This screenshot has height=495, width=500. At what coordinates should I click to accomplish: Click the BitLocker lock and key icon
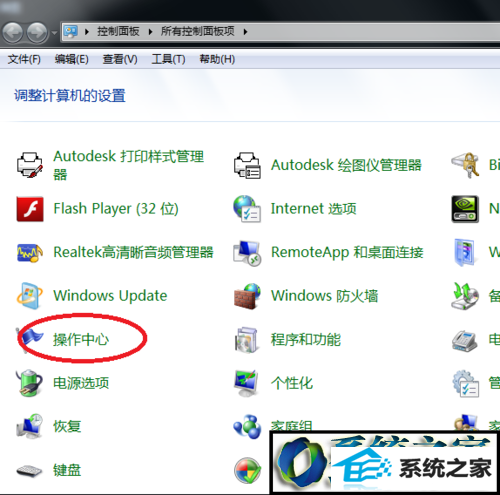pyautogui.click(x=465, y=165)
